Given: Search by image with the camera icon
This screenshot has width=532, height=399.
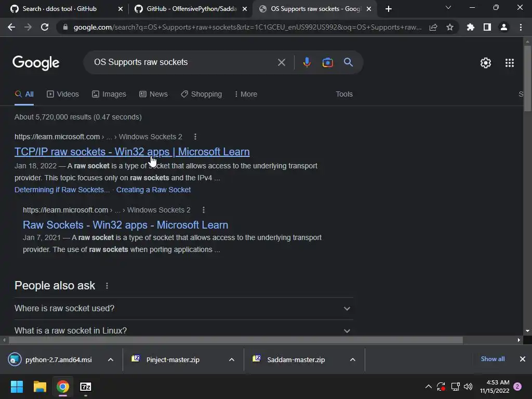Looking at the screenshot, I should [x=327, y=62].
